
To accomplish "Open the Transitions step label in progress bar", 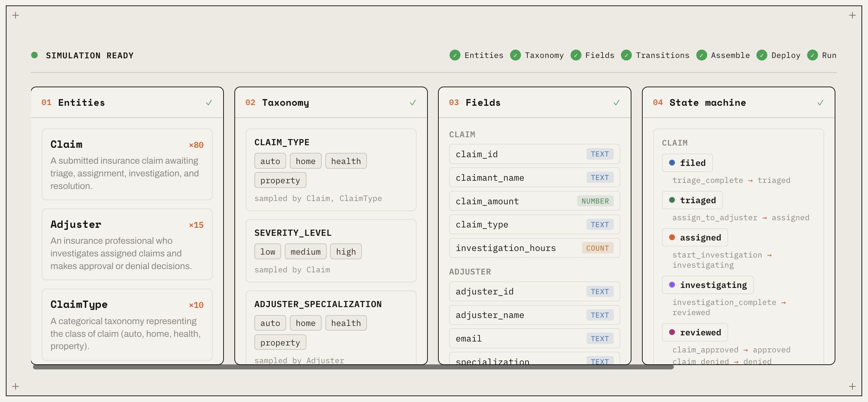I will pyautogui.click(x=662, y=55).
